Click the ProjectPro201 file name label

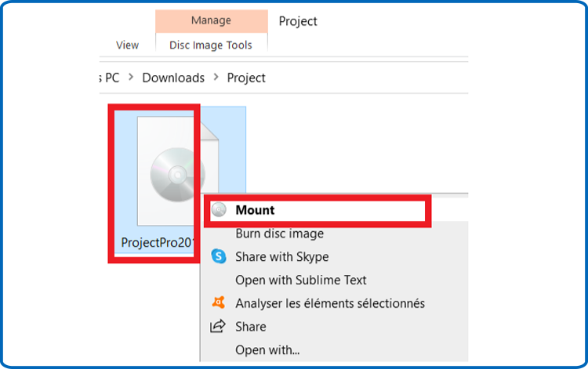coord(158,243)
